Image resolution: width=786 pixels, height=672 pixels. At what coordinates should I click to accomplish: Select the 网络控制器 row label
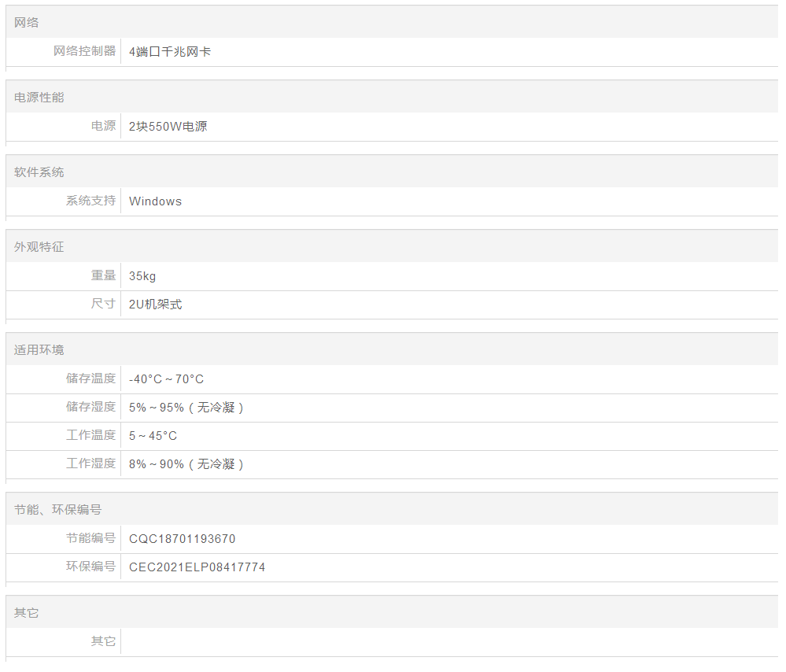pyautogui.click(x=85, y=52)
